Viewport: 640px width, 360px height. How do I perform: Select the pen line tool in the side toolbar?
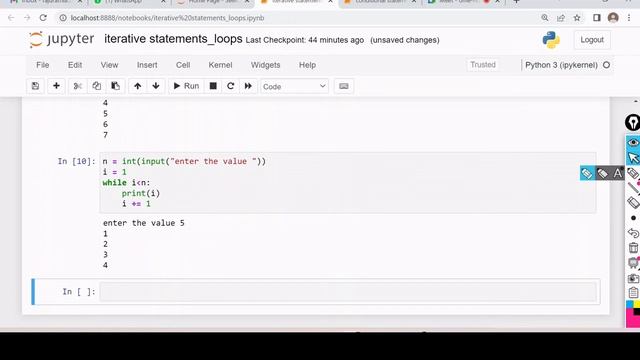[633, 188]
